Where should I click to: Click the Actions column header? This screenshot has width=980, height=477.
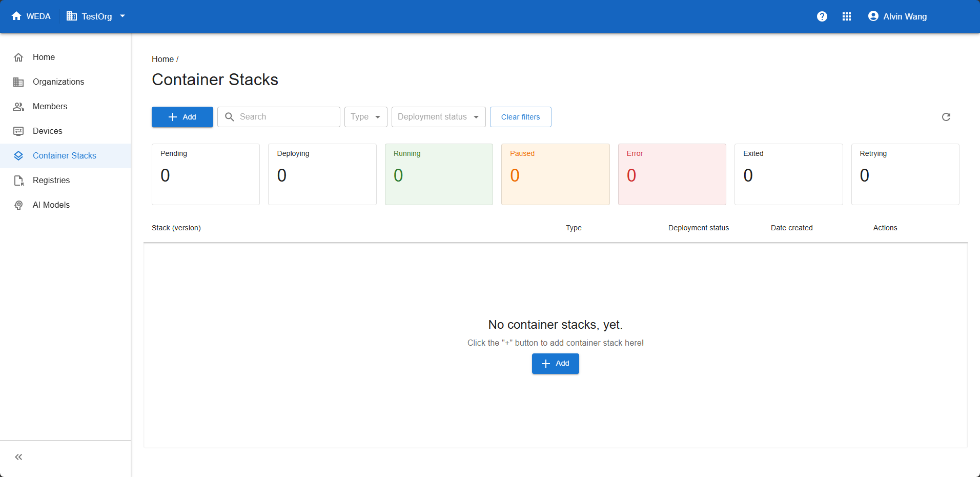pyautogui.click(x=885, y=228)
